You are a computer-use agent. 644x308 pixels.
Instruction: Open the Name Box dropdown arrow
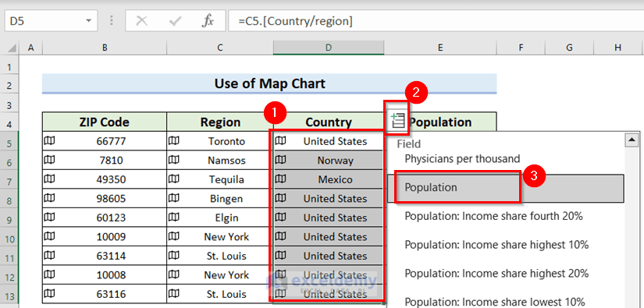(89, 21)
